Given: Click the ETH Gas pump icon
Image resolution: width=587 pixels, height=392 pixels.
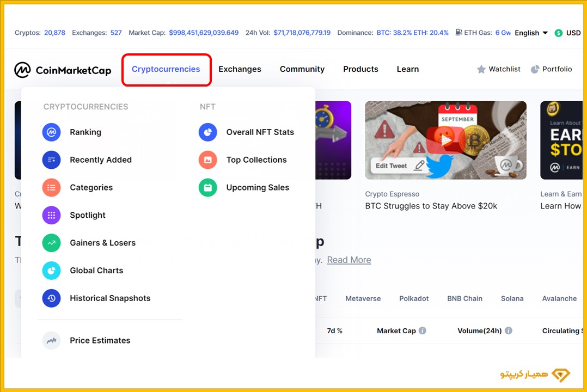Looking at the screenshot, I should [x=458, y=33].
